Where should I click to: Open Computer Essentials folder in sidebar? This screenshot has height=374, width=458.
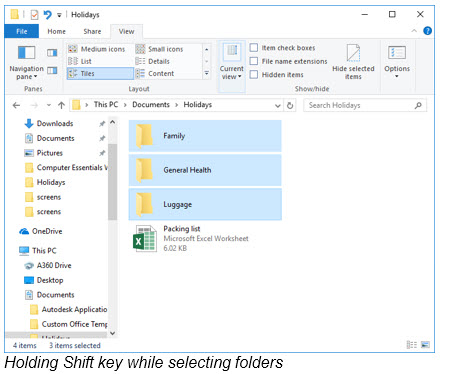(66, 167)
